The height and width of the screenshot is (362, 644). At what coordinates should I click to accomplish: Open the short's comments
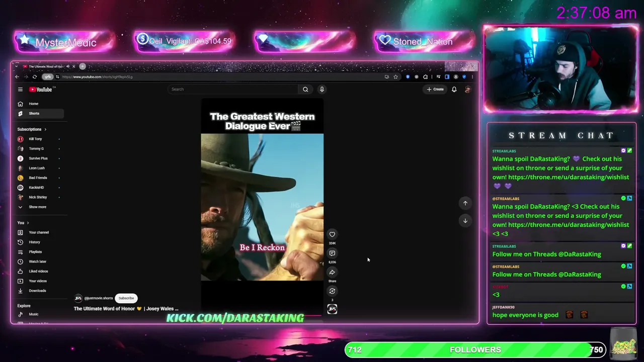click(x=332, y=253)
